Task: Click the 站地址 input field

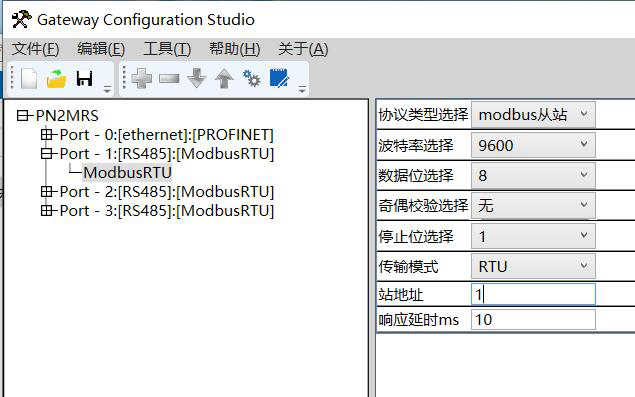Action: (533, 294)
